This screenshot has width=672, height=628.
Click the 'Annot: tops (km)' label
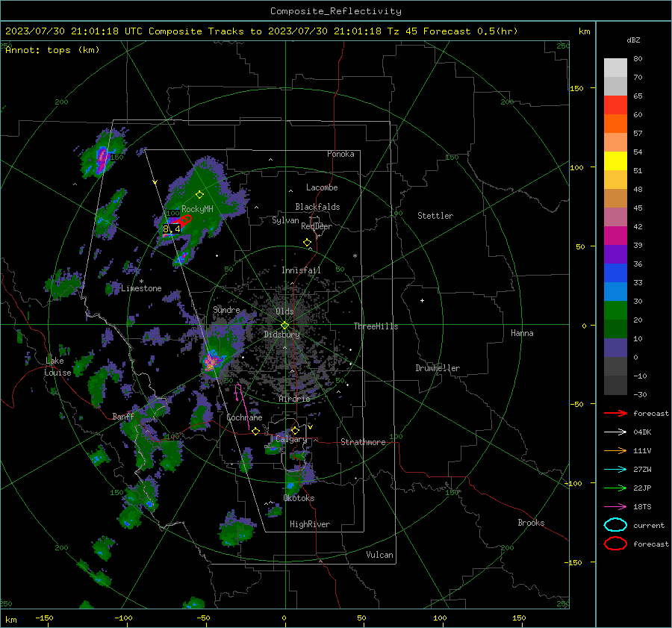tap(52, 50)
